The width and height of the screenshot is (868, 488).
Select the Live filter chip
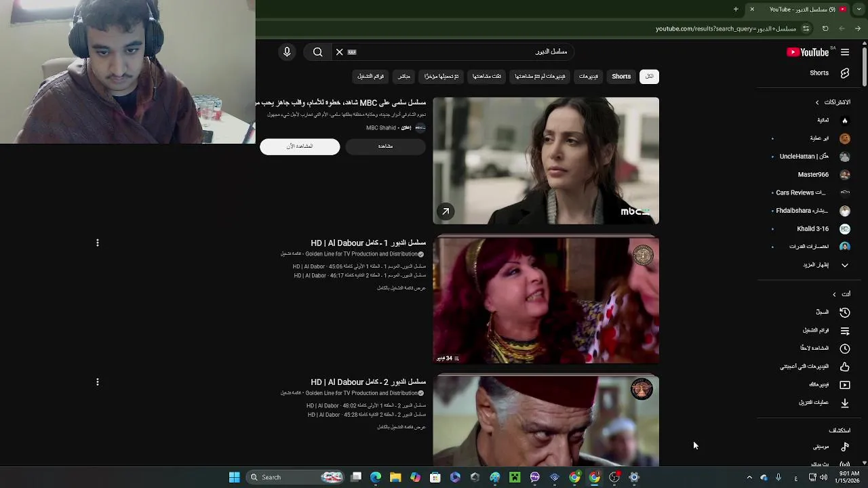403,77
